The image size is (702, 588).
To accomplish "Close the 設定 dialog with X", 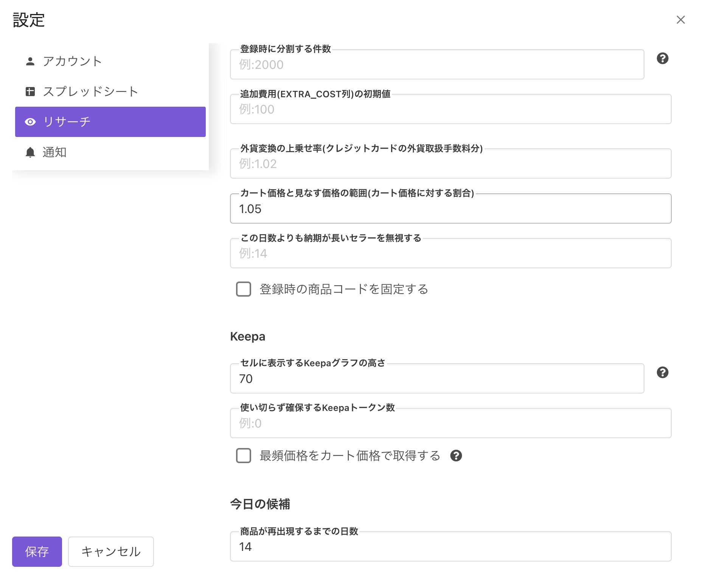I will point(680,20).
